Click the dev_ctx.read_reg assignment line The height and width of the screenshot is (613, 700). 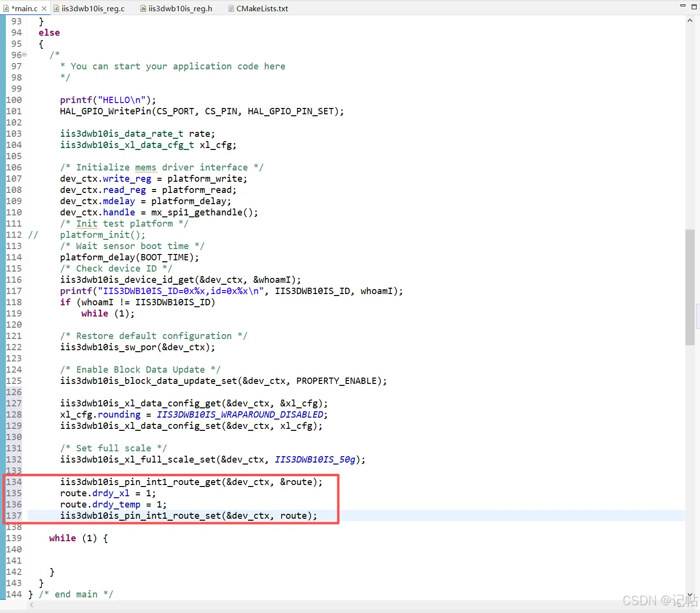click(148, 190)
